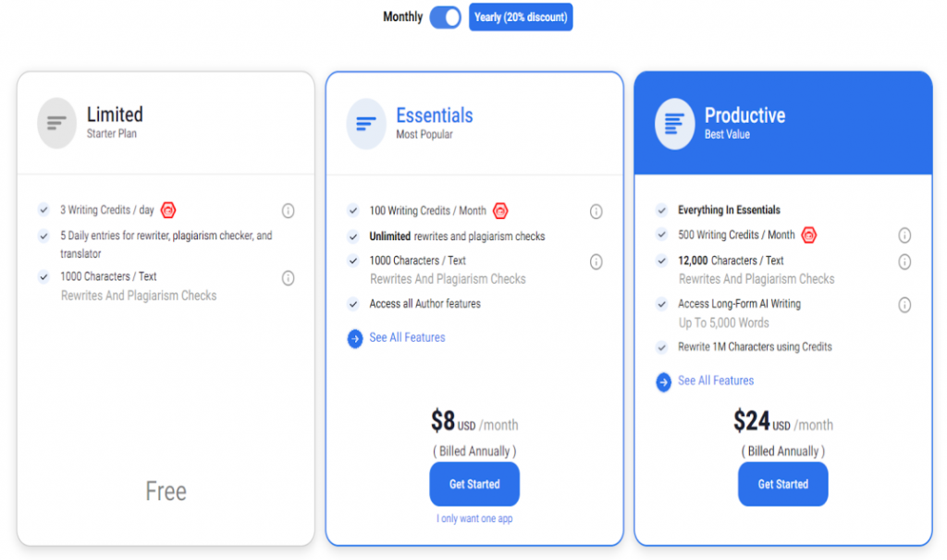The height and width of the screenshot is (560, 947).
Task: Open info for 3 Writing Credits / day
Action: tap(289, 211)
